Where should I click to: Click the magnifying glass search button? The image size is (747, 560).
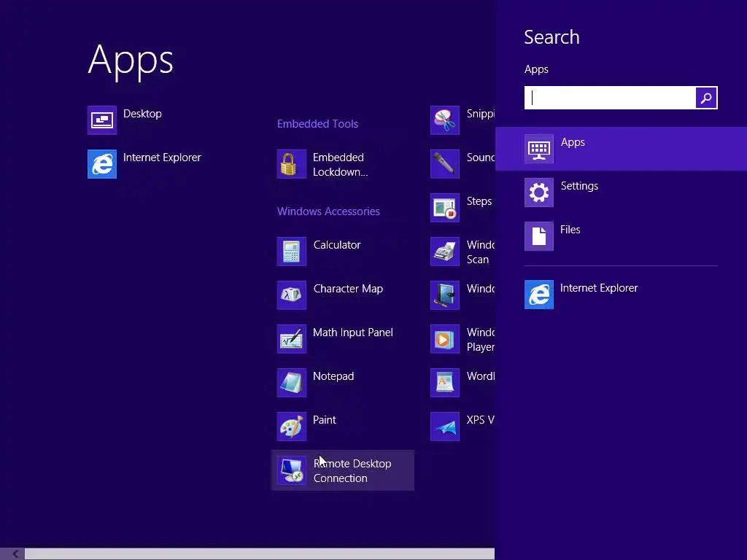pyautogui.click(x=706, y=98)
